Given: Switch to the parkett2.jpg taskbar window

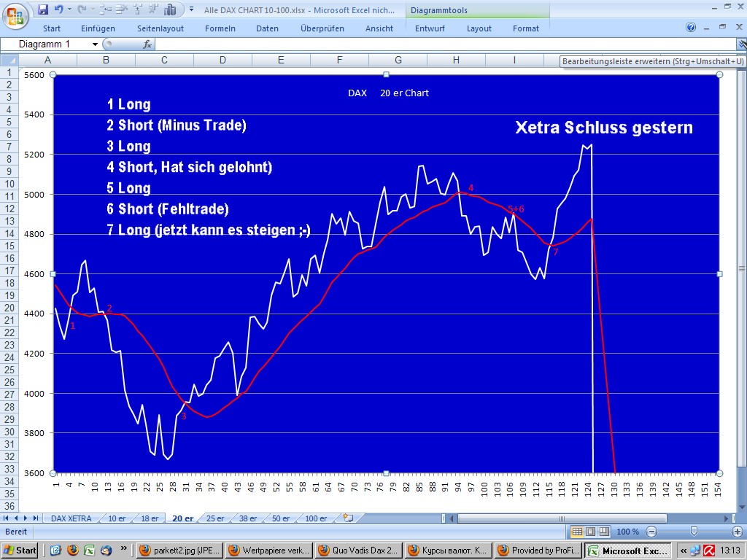Looking at the screenshot, I should (179, 551).
